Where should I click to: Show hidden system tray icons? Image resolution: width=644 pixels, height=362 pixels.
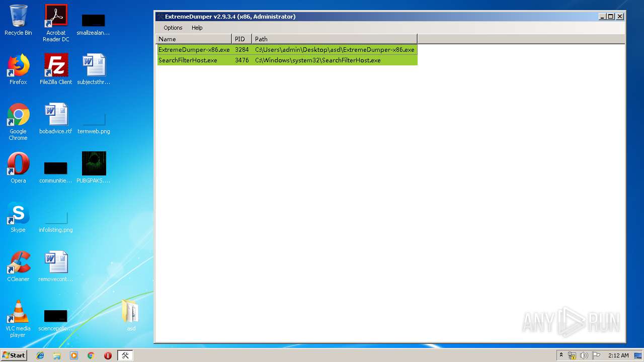[x=561, y=355]
